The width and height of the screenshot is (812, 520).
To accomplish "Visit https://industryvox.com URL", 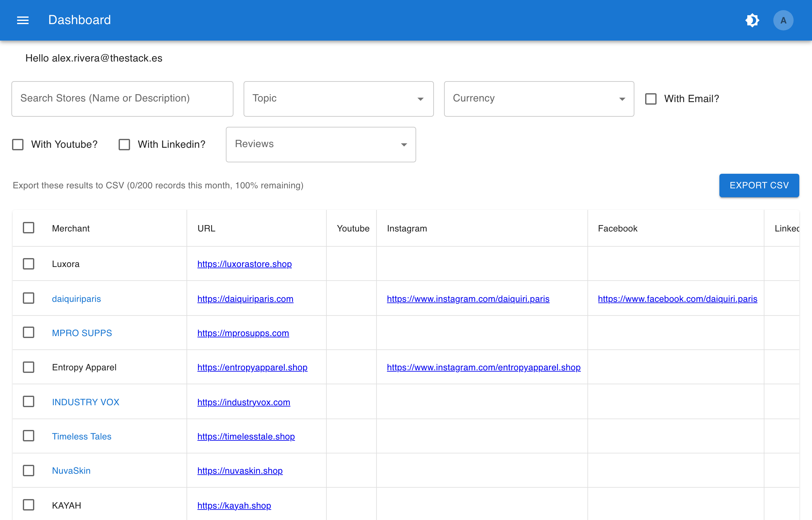I will [x=244, y=402].
